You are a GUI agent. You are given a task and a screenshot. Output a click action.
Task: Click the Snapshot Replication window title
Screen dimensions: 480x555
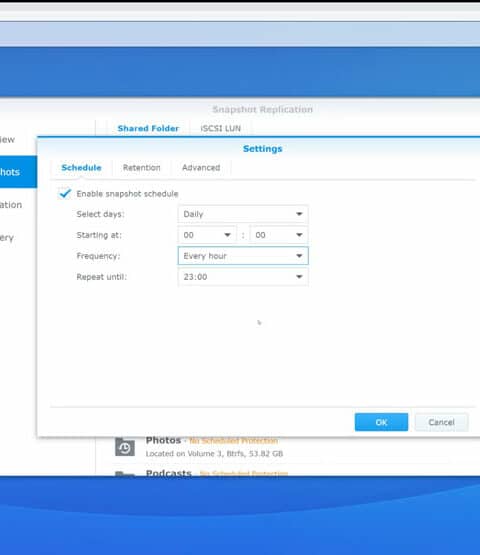[262, 109]
